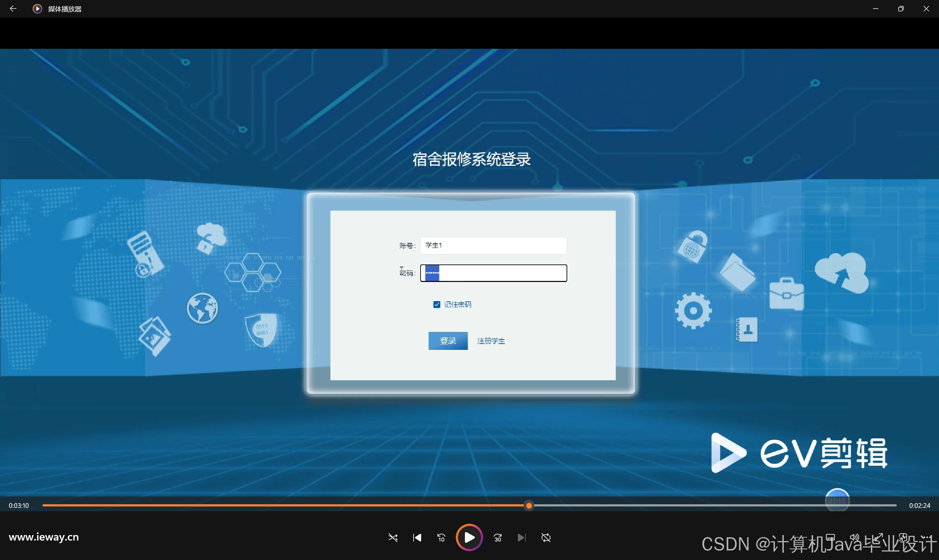Click the 账号 input field
The height and width of the screenshot is (560, 939).
pyautogui.click(x=493, y=245)
